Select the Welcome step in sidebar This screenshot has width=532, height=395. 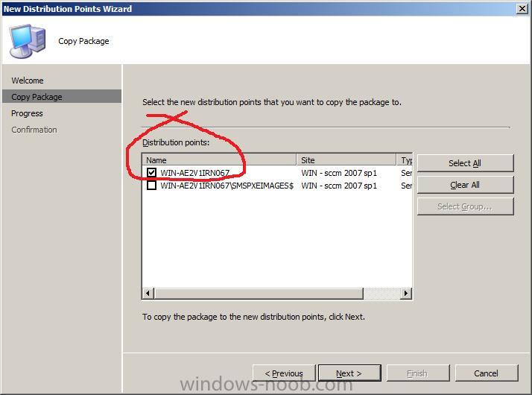click(28, 80)
